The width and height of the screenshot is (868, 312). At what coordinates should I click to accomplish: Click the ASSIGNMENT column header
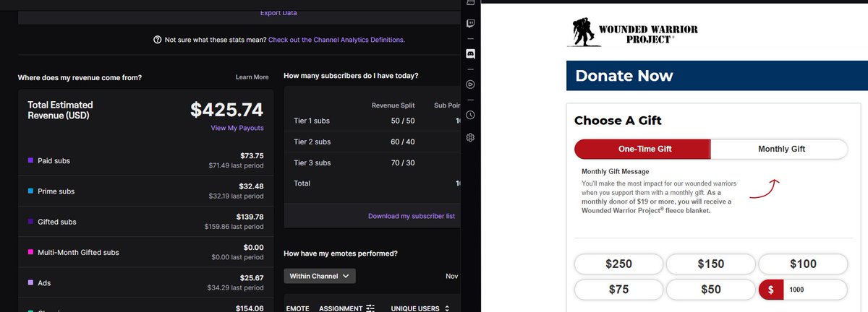click(341, 308)
